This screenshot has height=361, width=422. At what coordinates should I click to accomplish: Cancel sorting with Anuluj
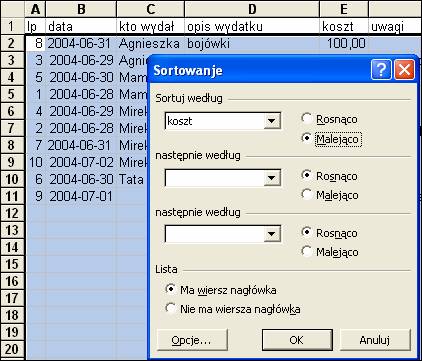375,340
